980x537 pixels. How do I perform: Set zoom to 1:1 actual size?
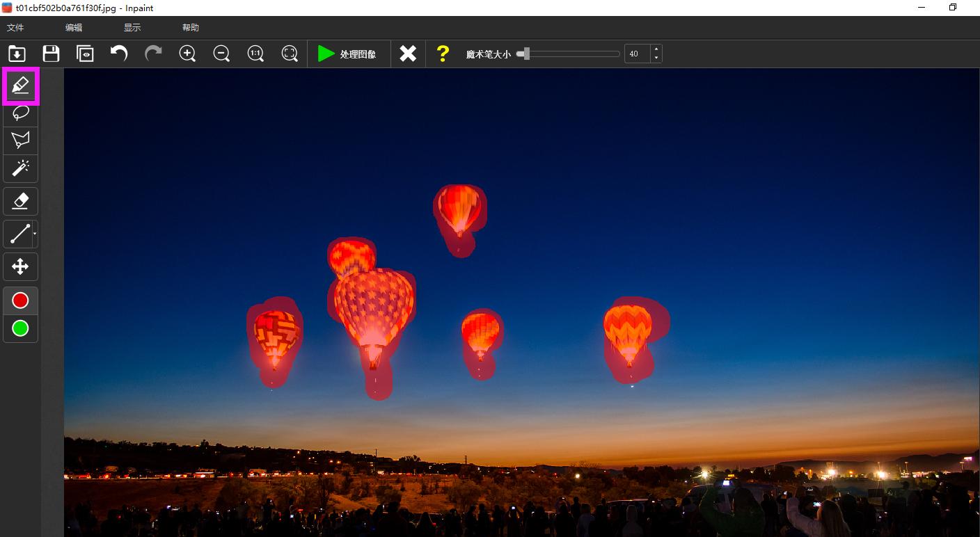255,54
